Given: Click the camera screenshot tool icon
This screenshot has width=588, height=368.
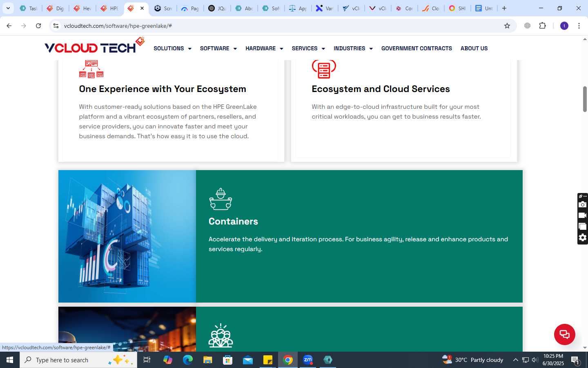Looking at the screenshot, I should tap(583, 204).
